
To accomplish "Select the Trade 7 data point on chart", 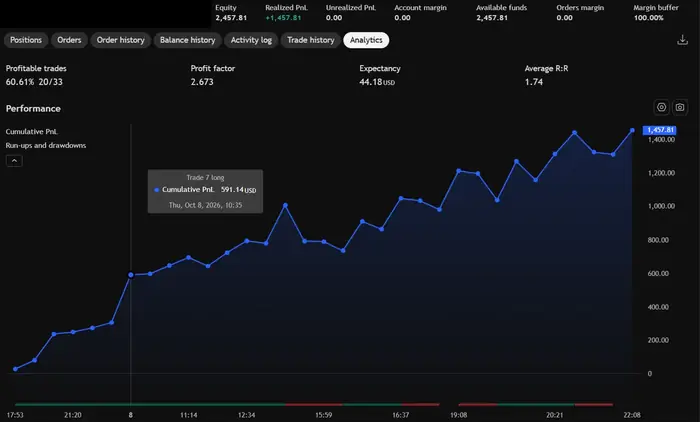I will (131, 275).
